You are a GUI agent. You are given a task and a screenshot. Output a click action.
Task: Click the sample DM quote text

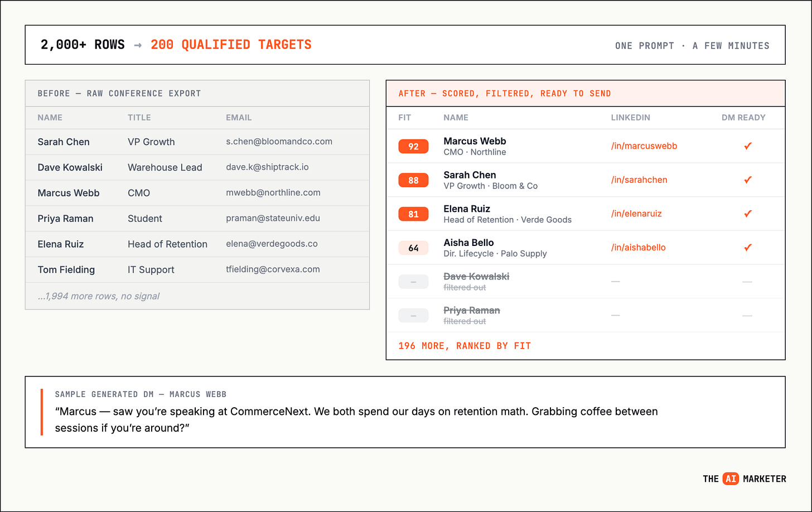[x=356, y=420]
